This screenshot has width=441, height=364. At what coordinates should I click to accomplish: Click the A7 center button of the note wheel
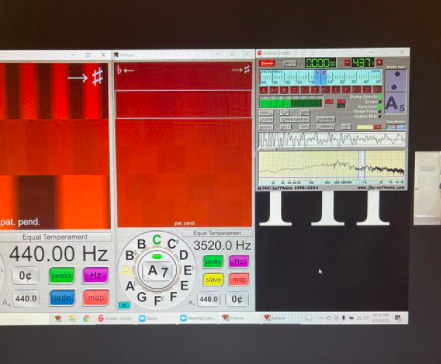[157, 271]
